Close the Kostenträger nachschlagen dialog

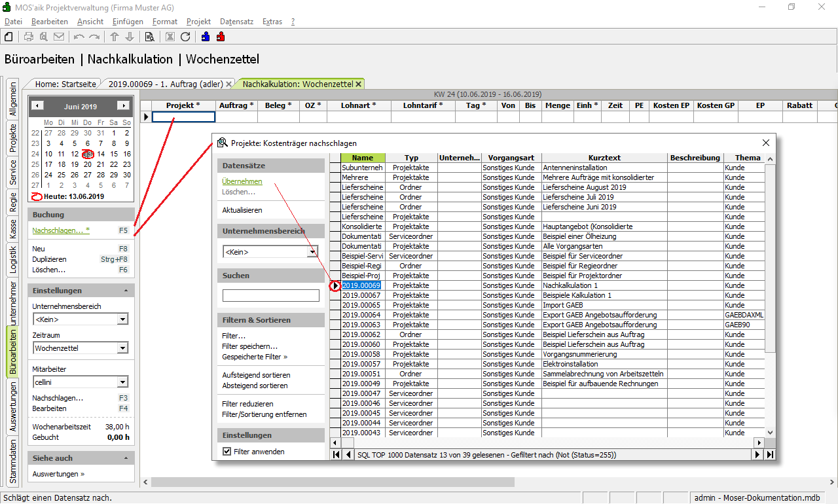click(766, 143)
